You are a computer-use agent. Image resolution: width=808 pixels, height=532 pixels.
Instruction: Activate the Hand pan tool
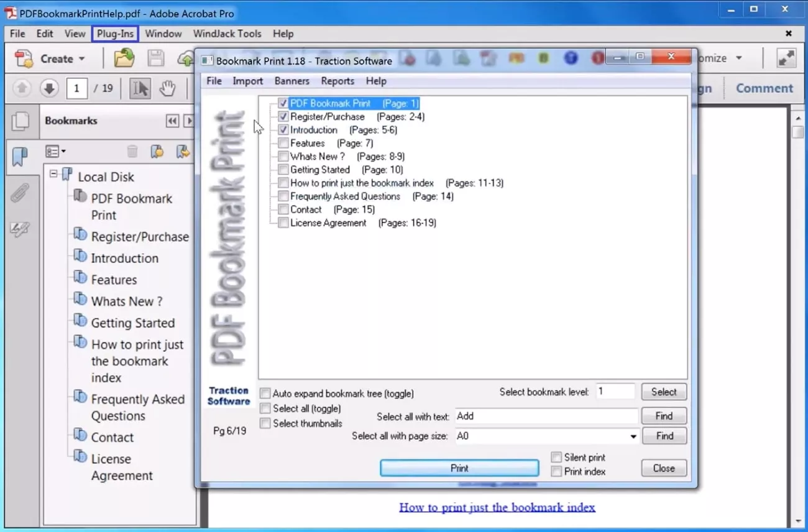(x=167, y=88)
